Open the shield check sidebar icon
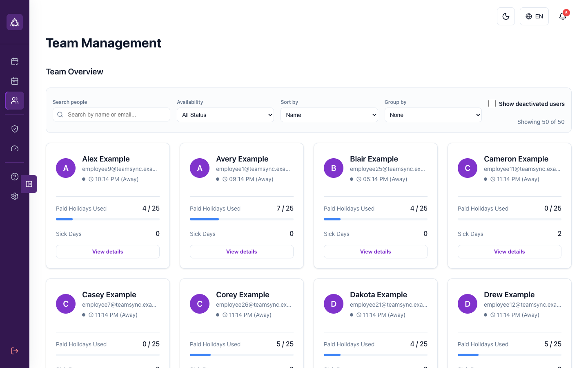The width and height of the screenshot is (588, 368). (x=15, y=129)
